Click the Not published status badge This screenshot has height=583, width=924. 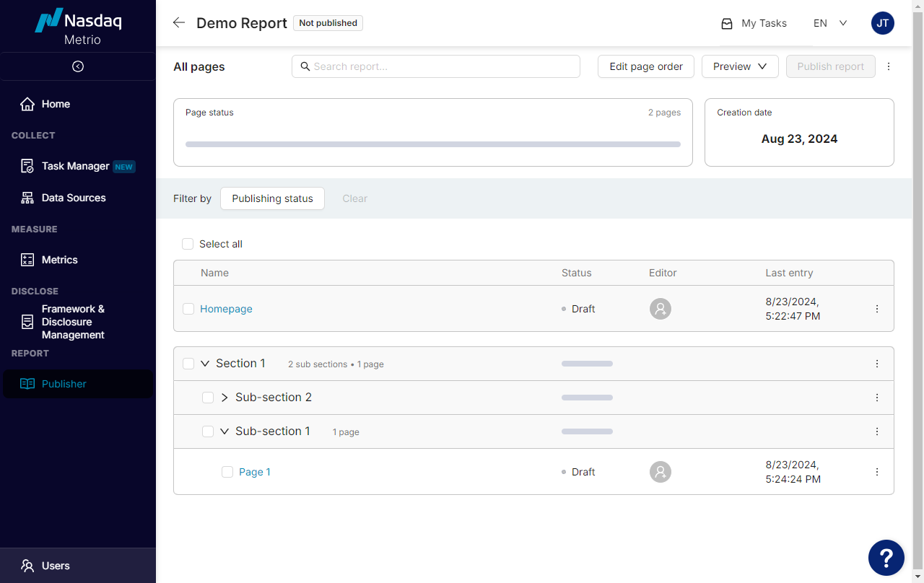(328, 23)
